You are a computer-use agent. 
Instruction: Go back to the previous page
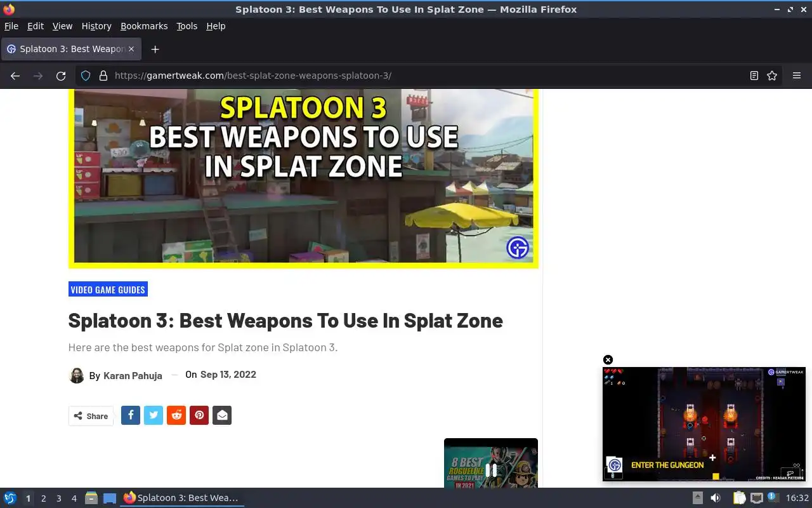(15, 76)
